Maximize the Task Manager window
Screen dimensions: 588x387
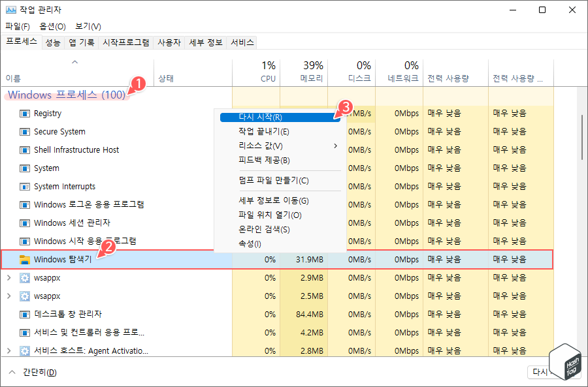[542, 10]
